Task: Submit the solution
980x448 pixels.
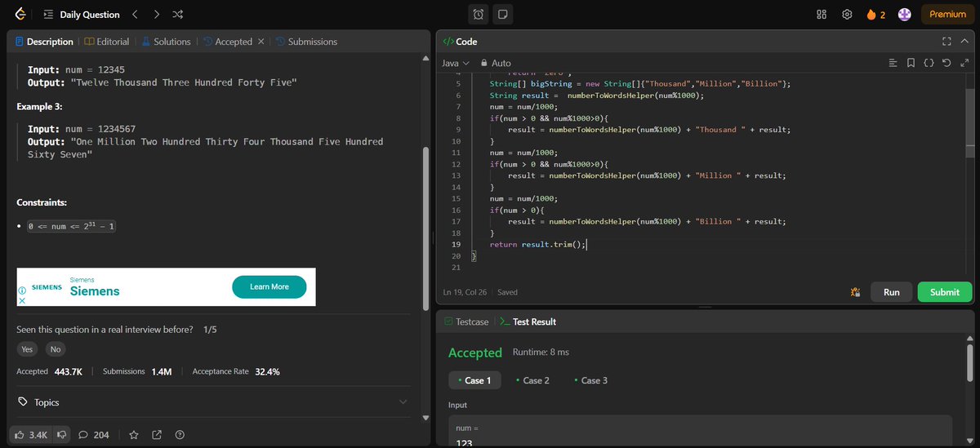Action: pyautogui.click(x=945, y=292)
